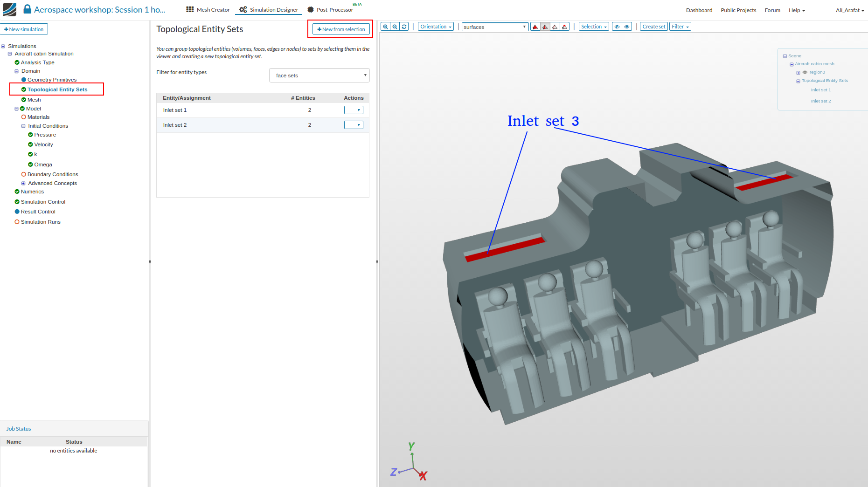This screenshot has width=868, height=487.
Task: Open the Help menu
Action: pyautogui.click(x=797, y=10)
